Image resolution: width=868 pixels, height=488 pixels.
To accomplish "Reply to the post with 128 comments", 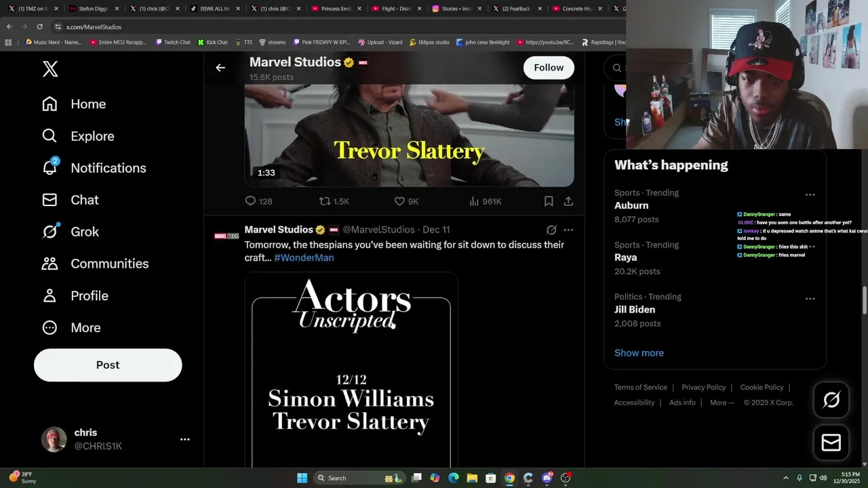I will click(x=258, y=201).
